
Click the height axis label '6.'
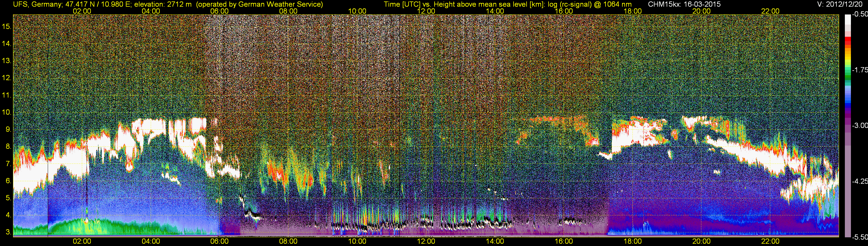click(8, 181)
